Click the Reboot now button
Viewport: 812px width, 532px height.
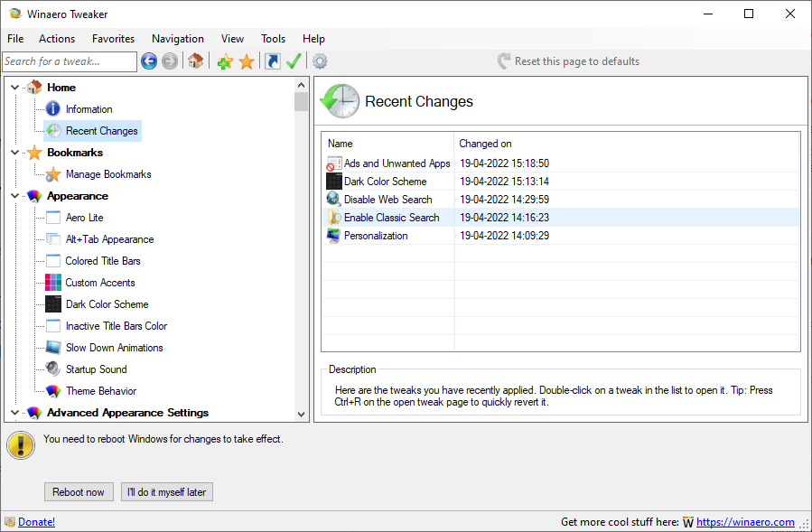click(x=79, y=492)
